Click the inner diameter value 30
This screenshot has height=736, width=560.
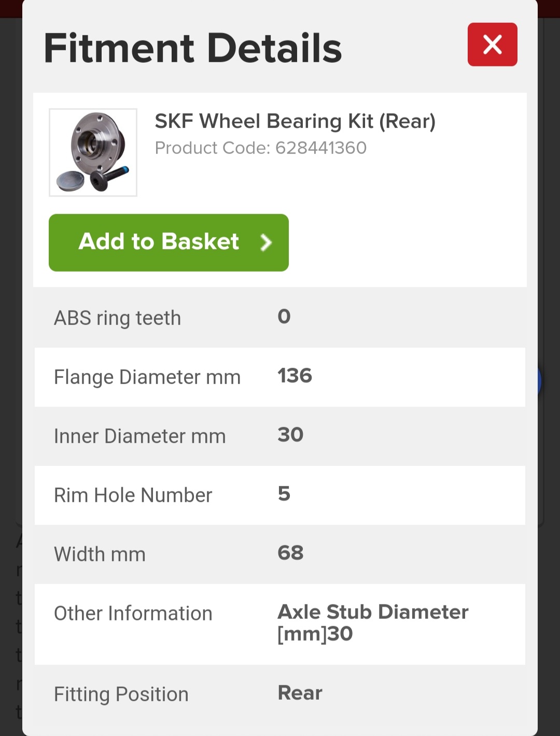coord(290,435)
